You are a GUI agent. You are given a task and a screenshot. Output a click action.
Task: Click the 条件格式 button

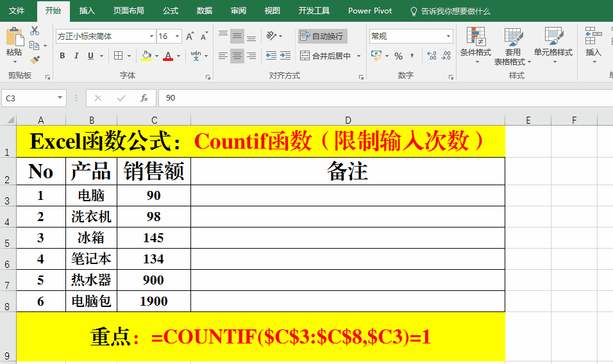point(475,45)
